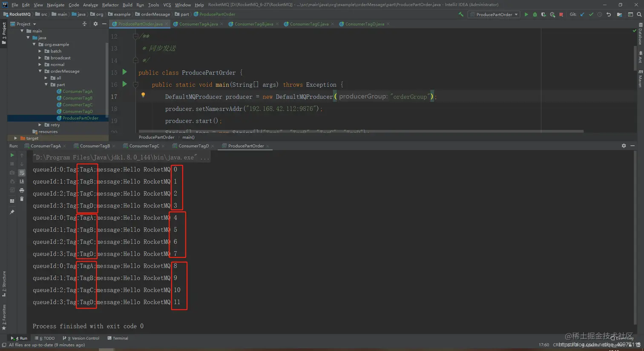Expand the target folder
Image resolution: width=644 pixels, height=351 pixels.
(16, 138)
